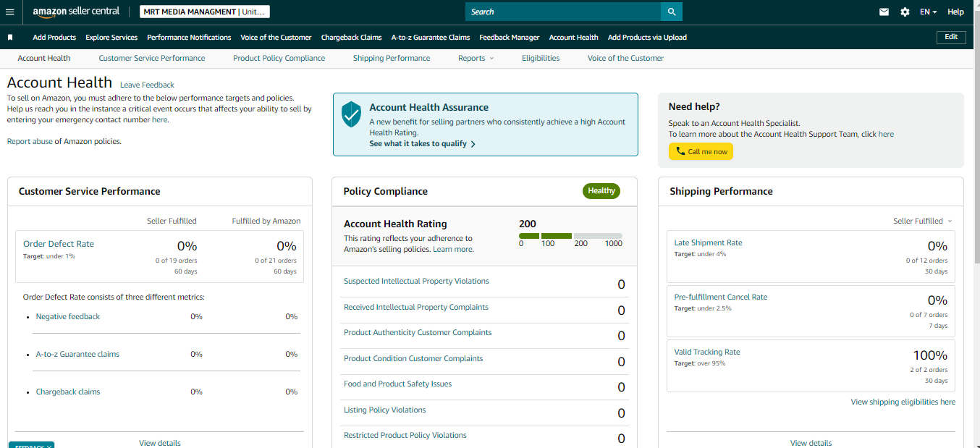Image resolution: width=980 pixels, height=448 pixels.
Task: Expand the Reports menu
Action: [476, 58]
